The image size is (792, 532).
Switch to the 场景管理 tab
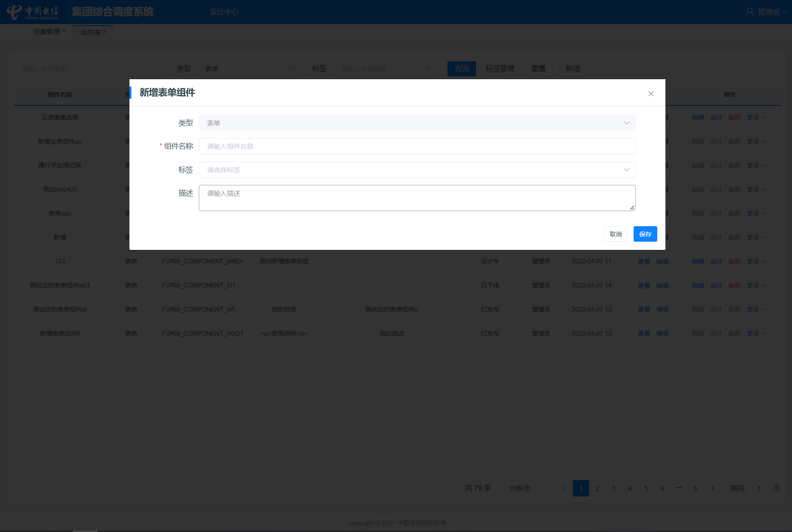tap(46, 31)
